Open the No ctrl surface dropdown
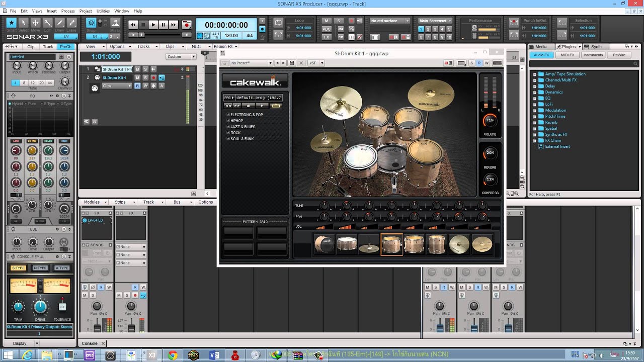The width and height of the screenshot is (644, 362). pos(390,21)
